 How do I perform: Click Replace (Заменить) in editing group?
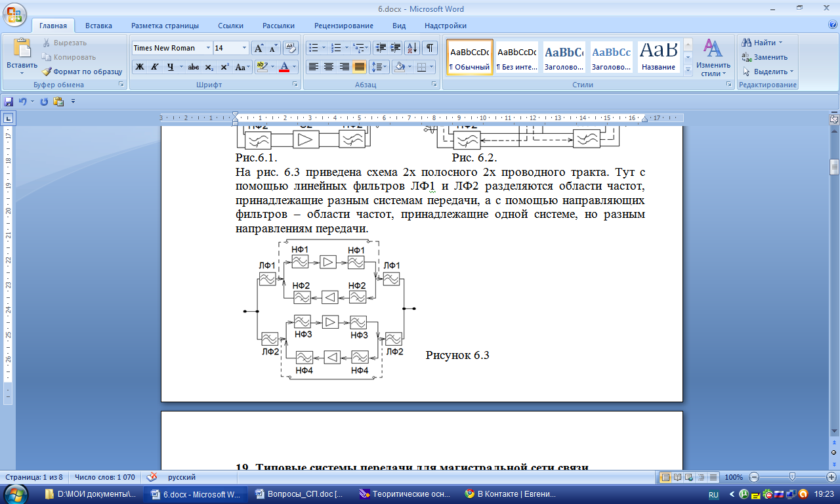pyautogui.click(x=765, y=57)
